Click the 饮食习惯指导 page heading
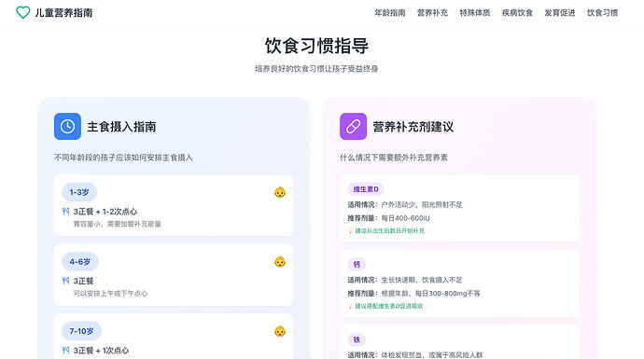The height and width of the screenshot is (359, 644). 316,46
